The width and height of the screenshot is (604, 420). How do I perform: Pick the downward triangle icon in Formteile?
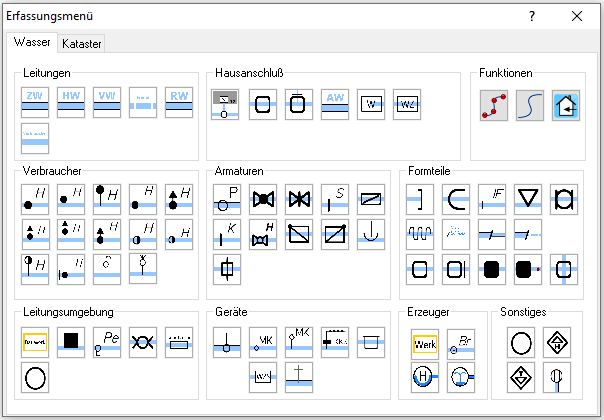528,198
